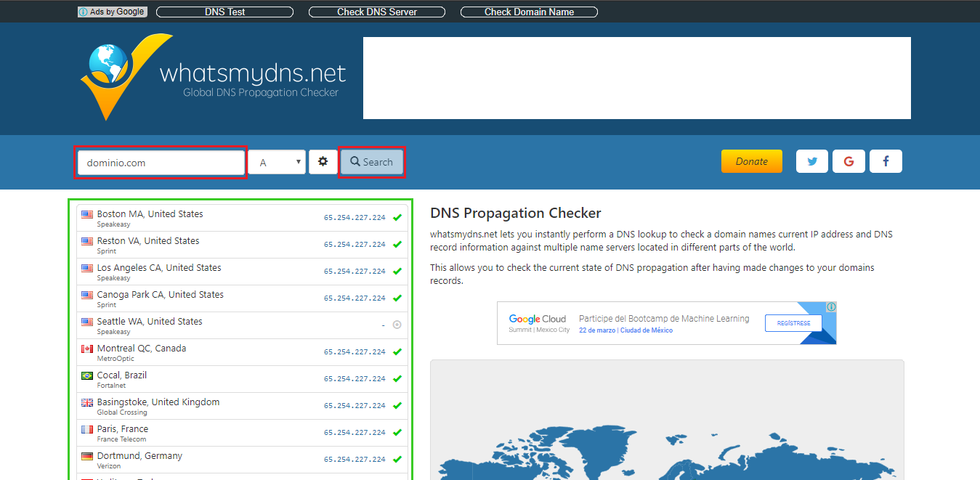Select the IP address for Reston VA
Screen dimensions: 980x480
pos(355,245)
